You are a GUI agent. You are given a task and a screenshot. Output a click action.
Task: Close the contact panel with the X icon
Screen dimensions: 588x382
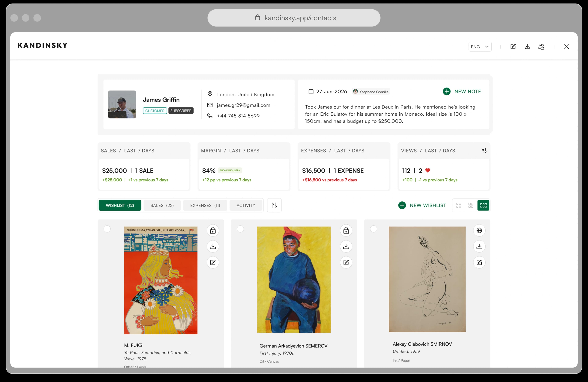tap(567, 46)
